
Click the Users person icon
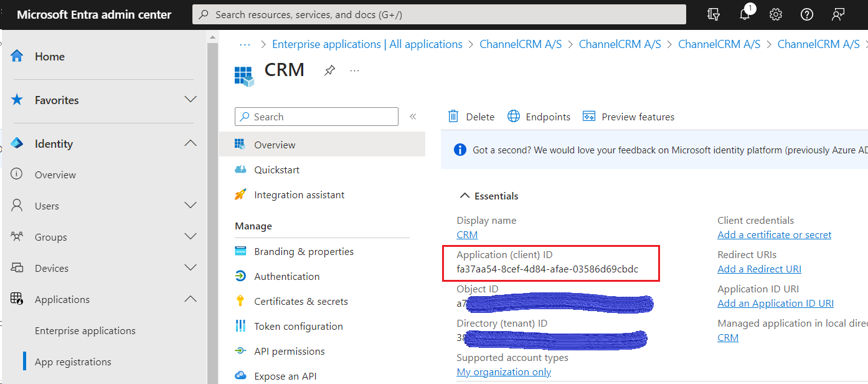point(17,205)
